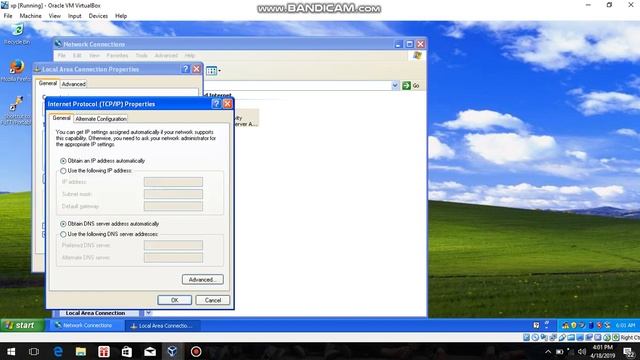Image resolution: width=640 pixels, height=360 pixels.
Task: Open File Explorer from the taskbar
Action: click(80, 351)
